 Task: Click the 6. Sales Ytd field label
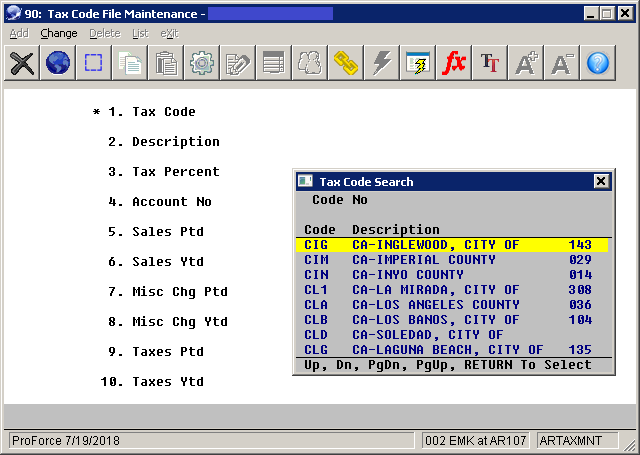click(x=156, y=262)
